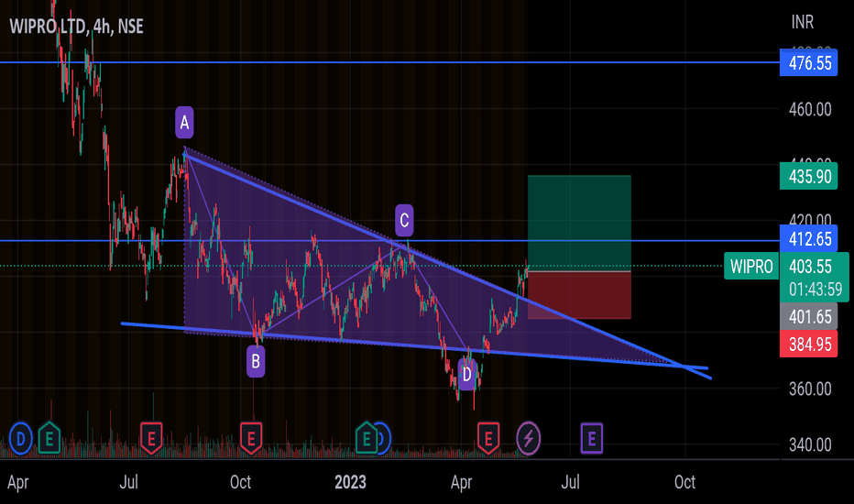Click the 412.65 blue price label

[x=809, y=238]
